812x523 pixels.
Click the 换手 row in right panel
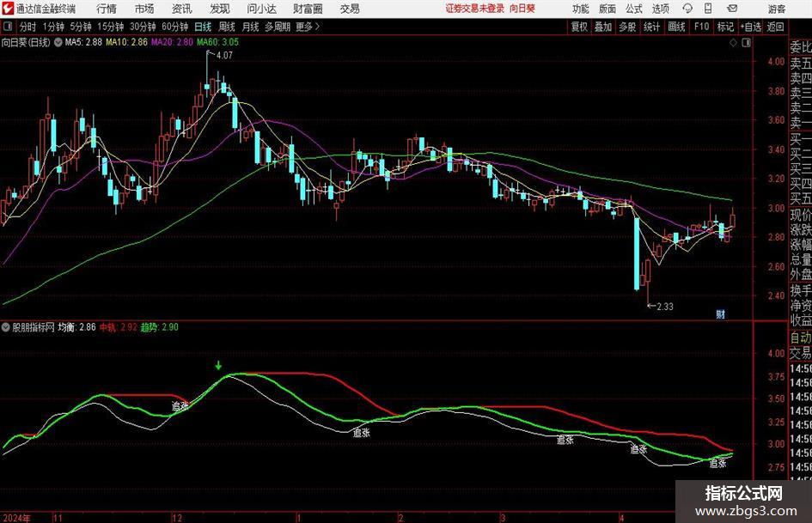(801, 290)
